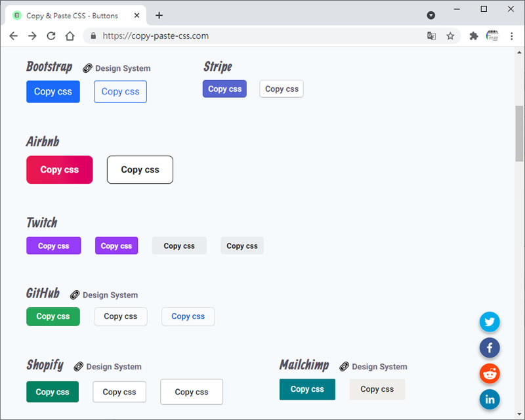This screenshot has width=525, height=420.
Task: Click the Mailchimp link chain icon
Action: tap(344, 367)
